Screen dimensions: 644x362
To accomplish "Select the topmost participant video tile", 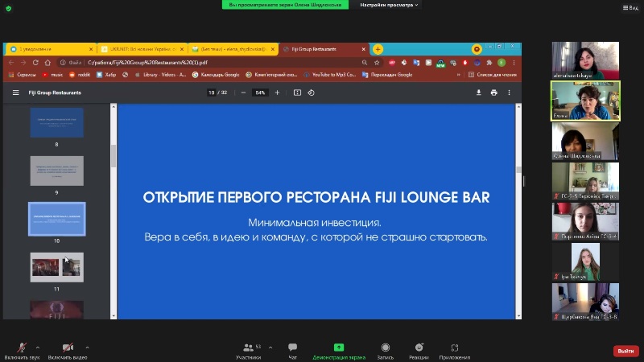I will coord(585,60).
